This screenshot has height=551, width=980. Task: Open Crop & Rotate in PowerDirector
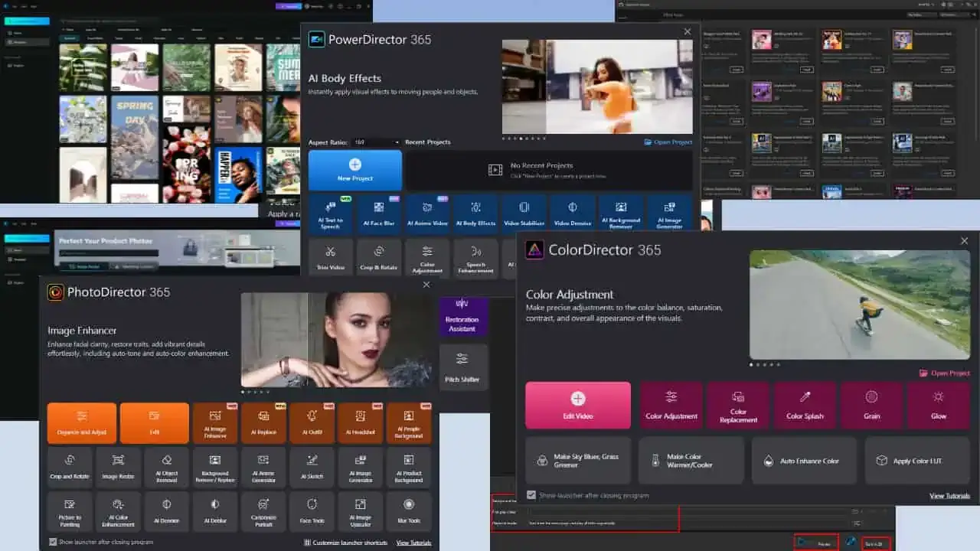tap(377, 258)
